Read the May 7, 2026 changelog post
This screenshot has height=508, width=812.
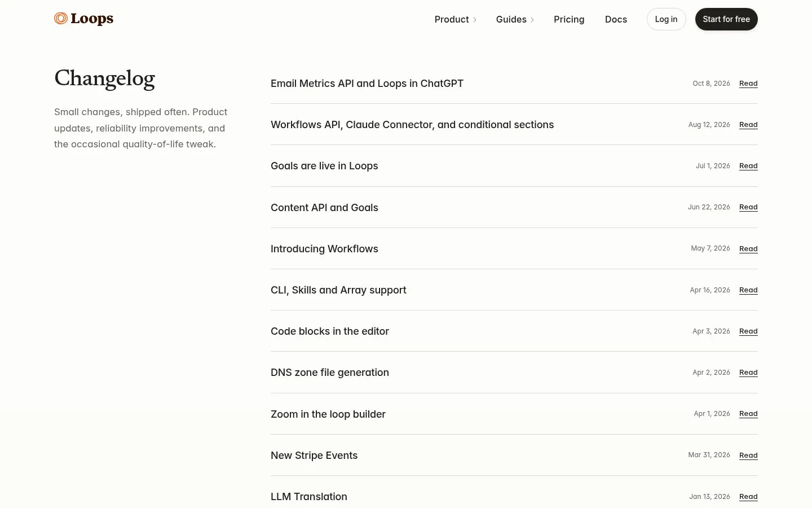(x=748, y=249)
